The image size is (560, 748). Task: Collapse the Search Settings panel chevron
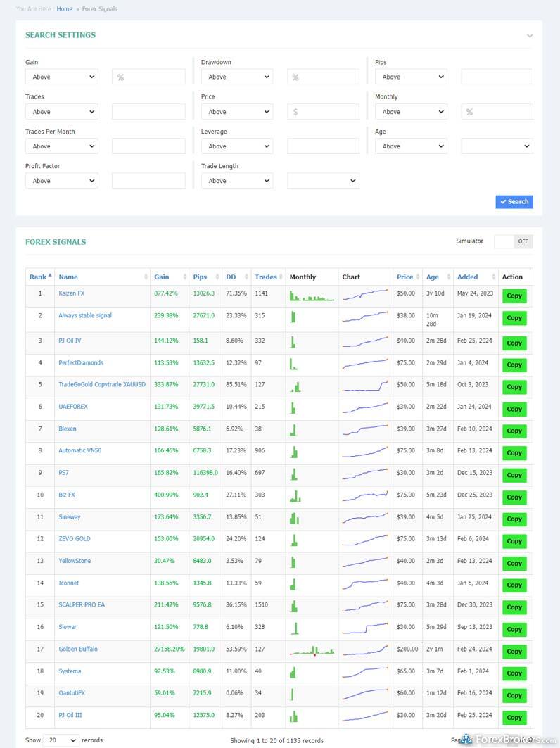point(529,35)
